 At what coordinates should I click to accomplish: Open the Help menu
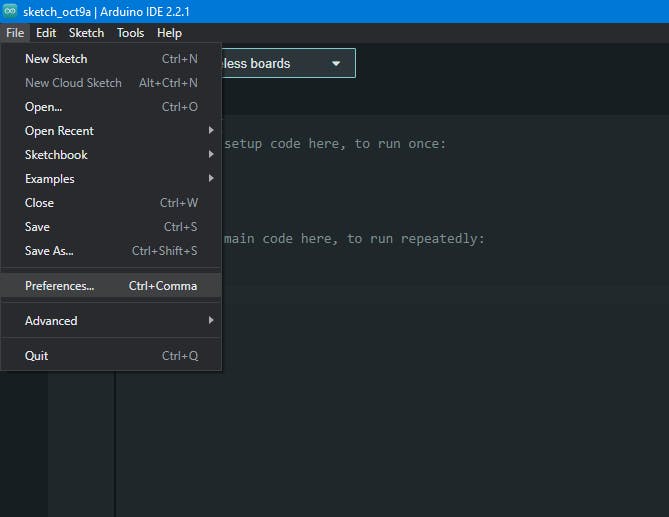click(x=169, y=33)
